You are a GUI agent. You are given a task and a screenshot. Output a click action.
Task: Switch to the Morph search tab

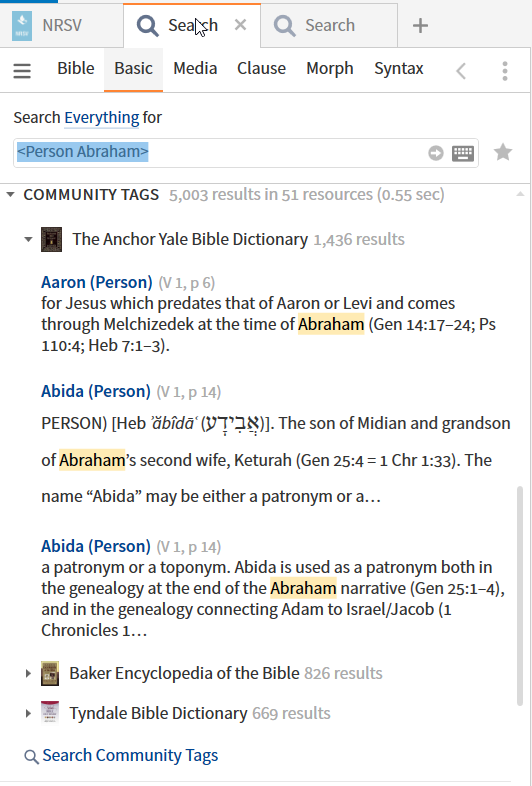click(x=329, y=69)
